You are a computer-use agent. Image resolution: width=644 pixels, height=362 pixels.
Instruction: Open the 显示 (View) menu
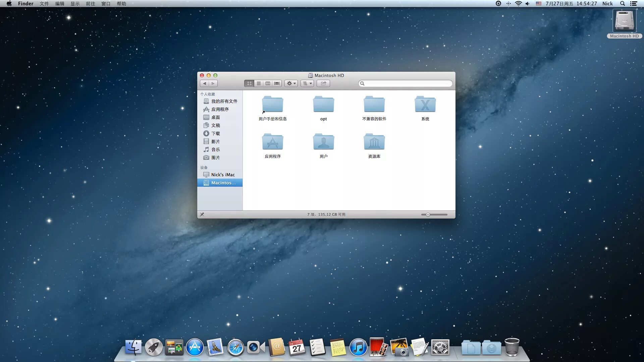pos(75,4)
